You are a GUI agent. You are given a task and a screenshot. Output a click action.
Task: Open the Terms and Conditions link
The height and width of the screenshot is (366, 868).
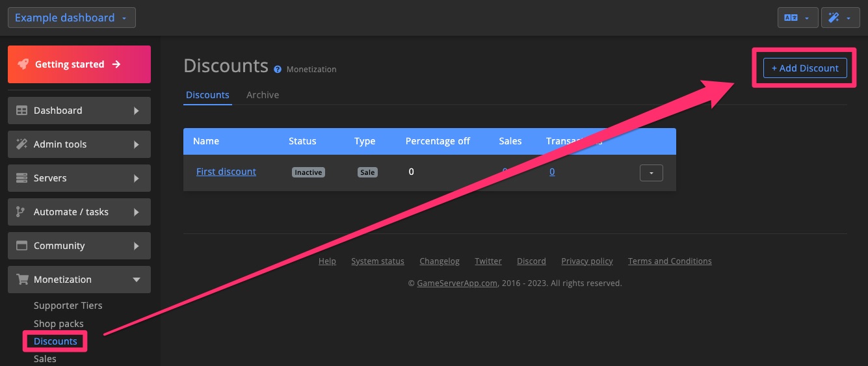click(670, 261)
